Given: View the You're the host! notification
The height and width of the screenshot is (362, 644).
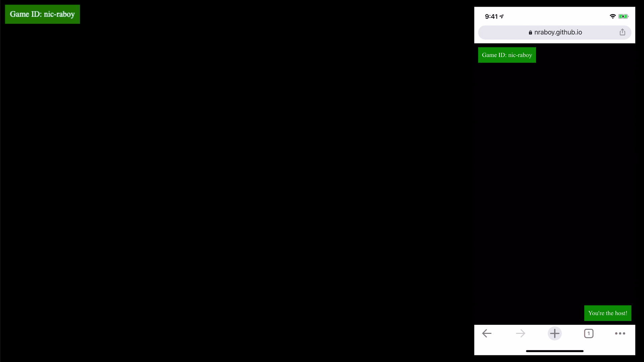Looking at the screenshot, I should click(608, 313).
